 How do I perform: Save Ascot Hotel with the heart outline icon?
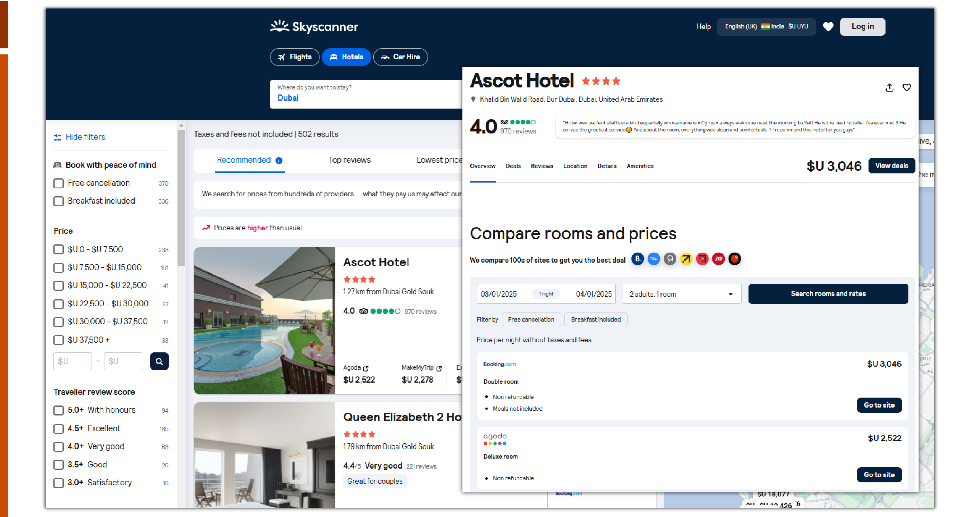[907, 87]
